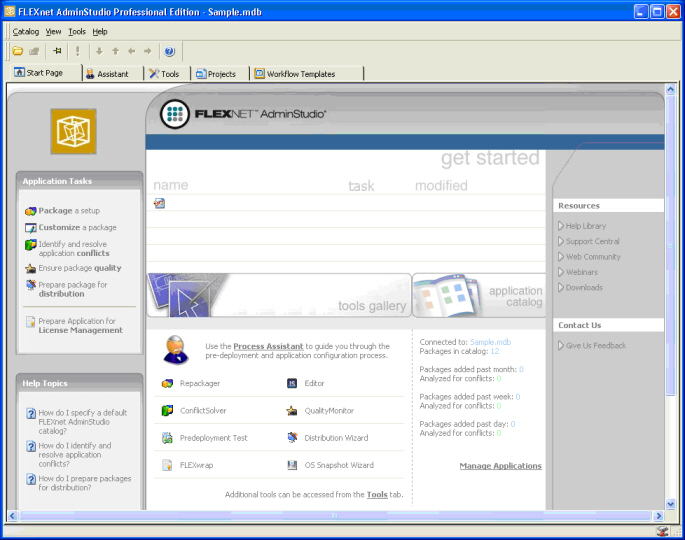The image size is (685, 540).
Task: Open the Tools menu
Action: tap(77, 31)
